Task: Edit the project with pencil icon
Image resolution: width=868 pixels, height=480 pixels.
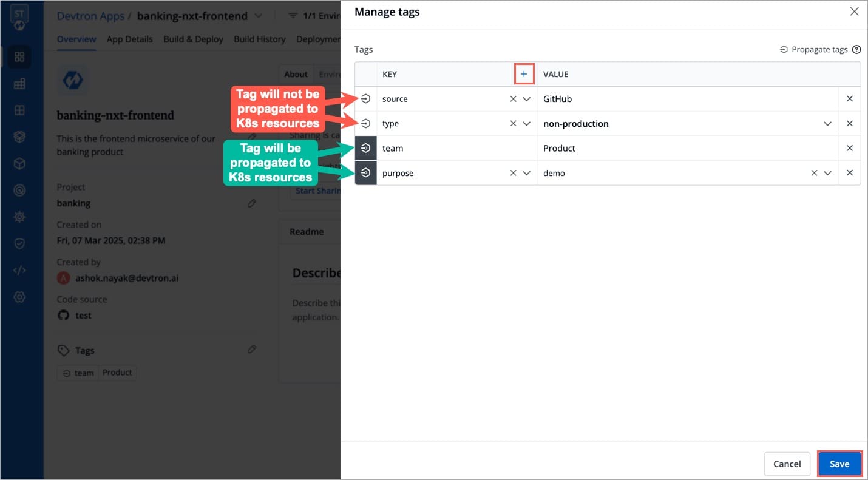Action: click(252, 203)
